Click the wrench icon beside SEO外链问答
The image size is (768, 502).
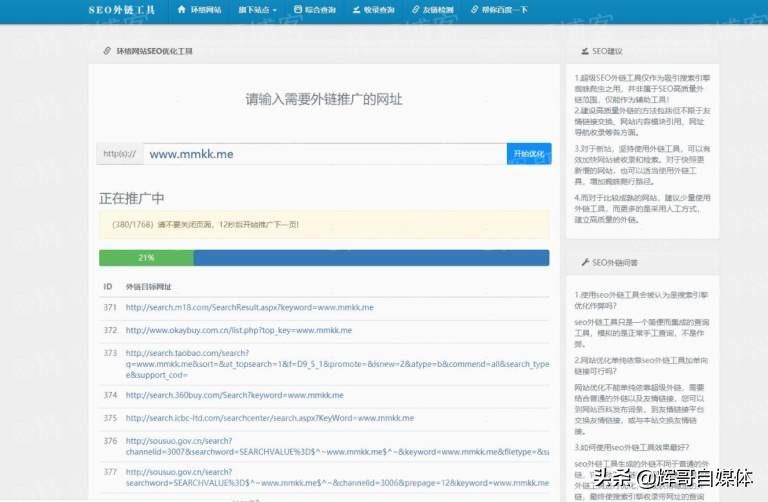click(x=585, y=263)
